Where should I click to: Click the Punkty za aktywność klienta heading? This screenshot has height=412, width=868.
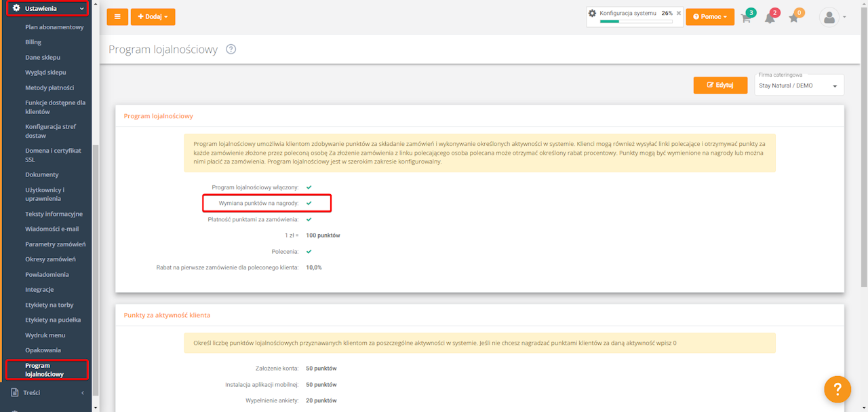point(167,316)
